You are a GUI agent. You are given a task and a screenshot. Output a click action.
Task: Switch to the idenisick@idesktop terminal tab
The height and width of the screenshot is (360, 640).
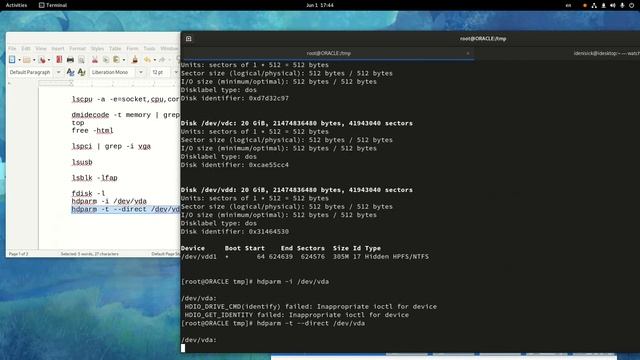click(607, 53)
